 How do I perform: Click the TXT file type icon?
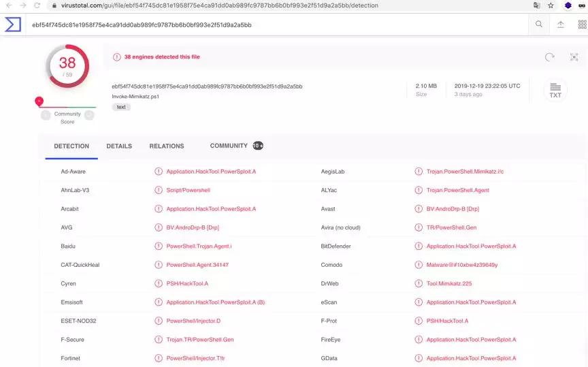click(x=555, y=90)
